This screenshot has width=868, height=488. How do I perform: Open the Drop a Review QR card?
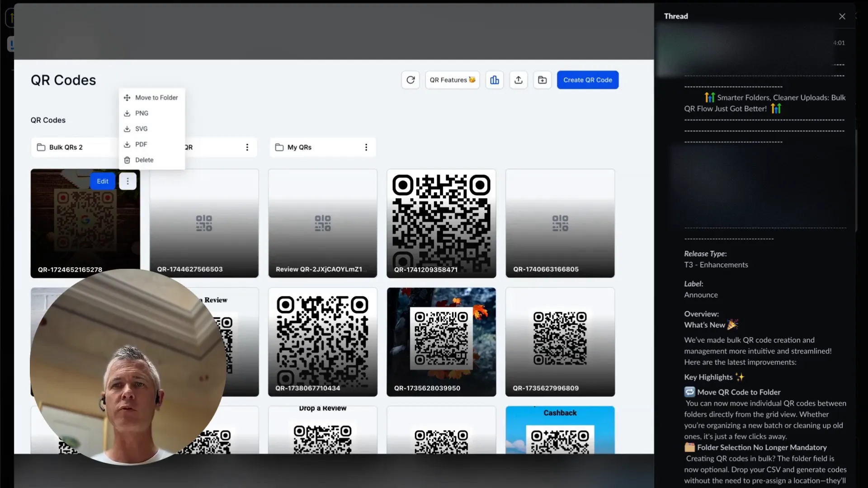323,430
